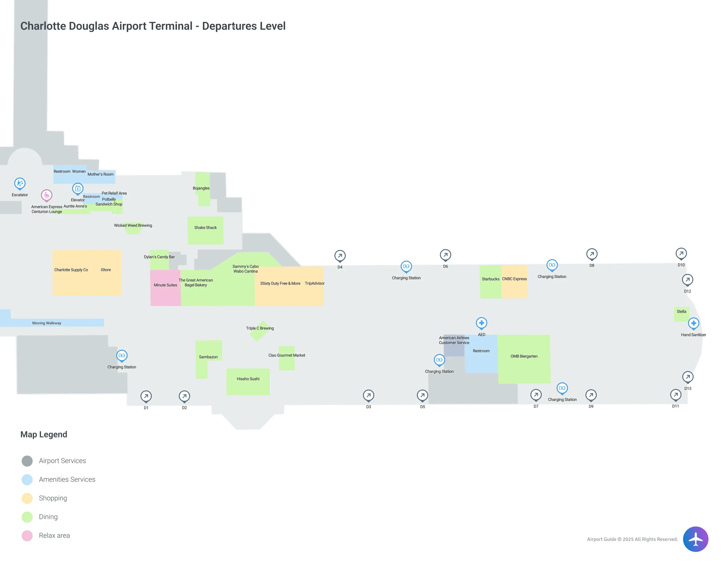The height and width of the screenshot is (563, 728).
Task: Select the iStore shop label
Action: click(106, 270)
